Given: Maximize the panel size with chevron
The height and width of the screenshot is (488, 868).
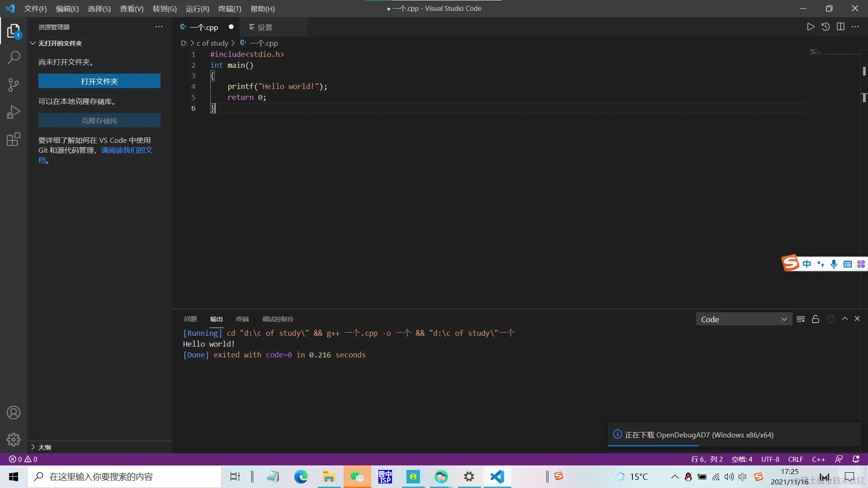Looking at the screenshot, I should pos(844,319).
